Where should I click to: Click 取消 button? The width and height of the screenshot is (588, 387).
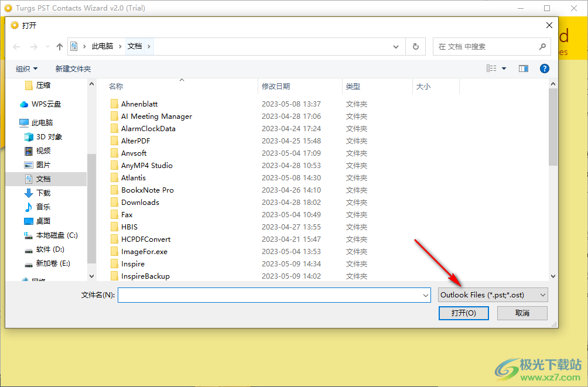tap(522, 313)
